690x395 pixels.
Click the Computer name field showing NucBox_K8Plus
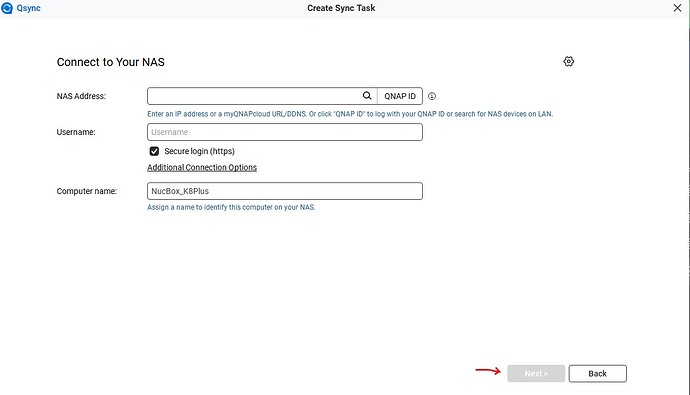[x=285, y=191]
